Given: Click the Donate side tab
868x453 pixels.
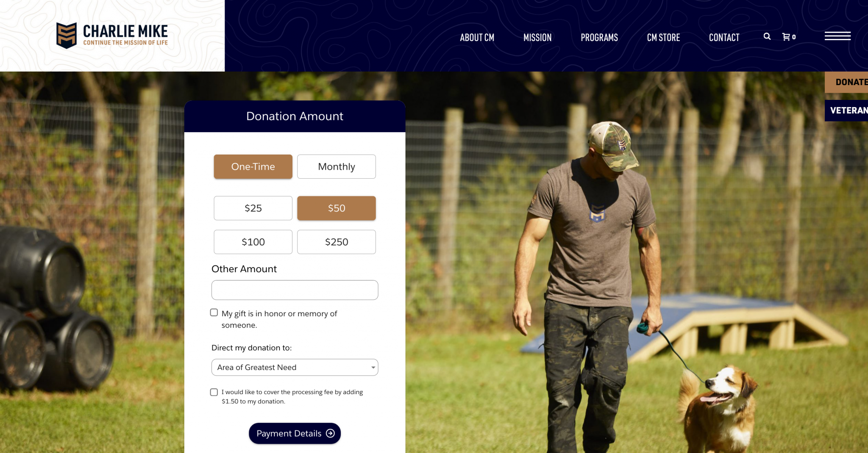Looking at the screenshot, I should click(846, 82).
